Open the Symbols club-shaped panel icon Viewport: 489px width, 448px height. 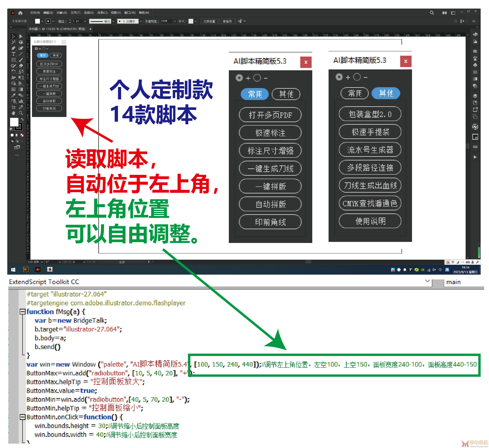475,65
